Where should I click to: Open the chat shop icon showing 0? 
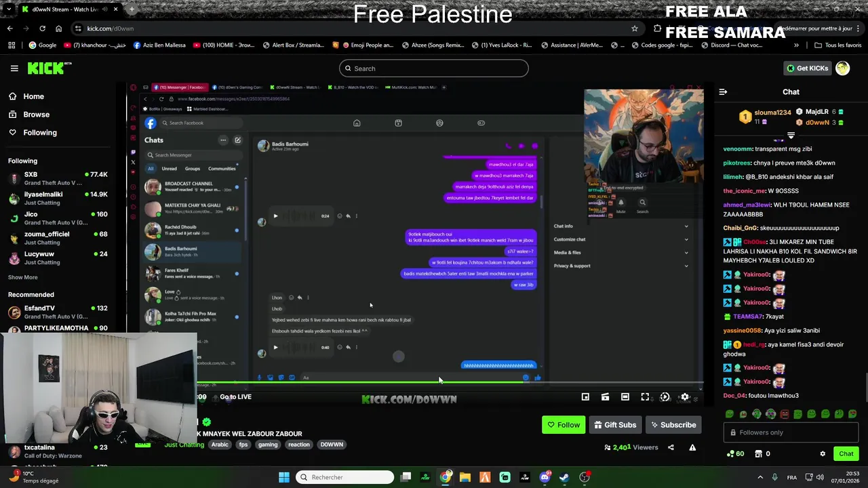(762, 453)
